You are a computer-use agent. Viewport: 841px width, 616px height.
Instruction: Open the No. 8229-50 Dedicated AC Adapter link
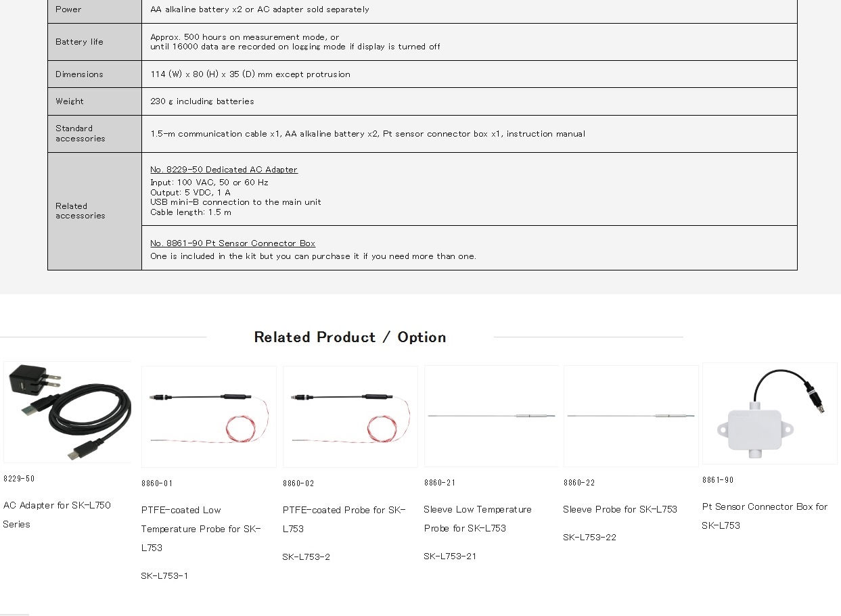(224, 170)
